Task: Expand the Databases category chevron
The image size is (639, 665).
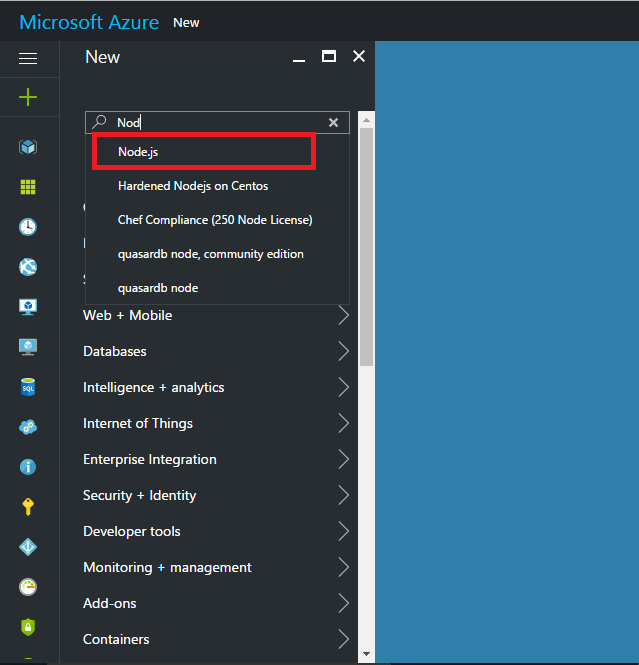Action: click(344, 351)
